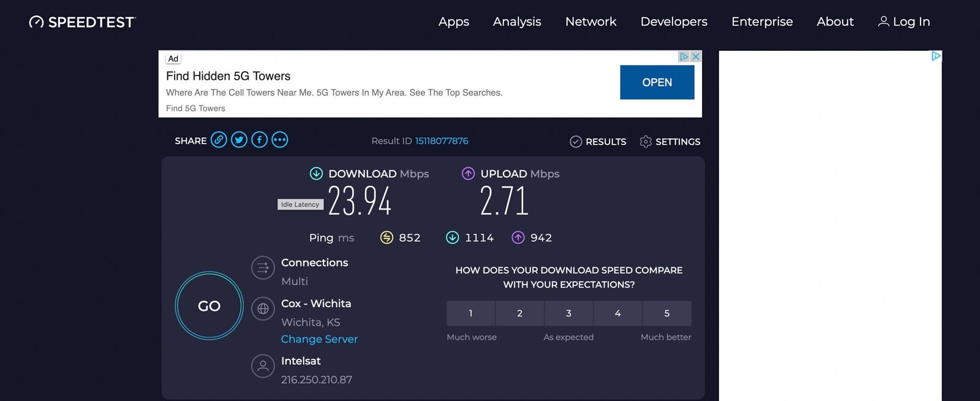Share result on Facebook
Image resolution: width=980 pixels, height=401 pixels.
259,140
